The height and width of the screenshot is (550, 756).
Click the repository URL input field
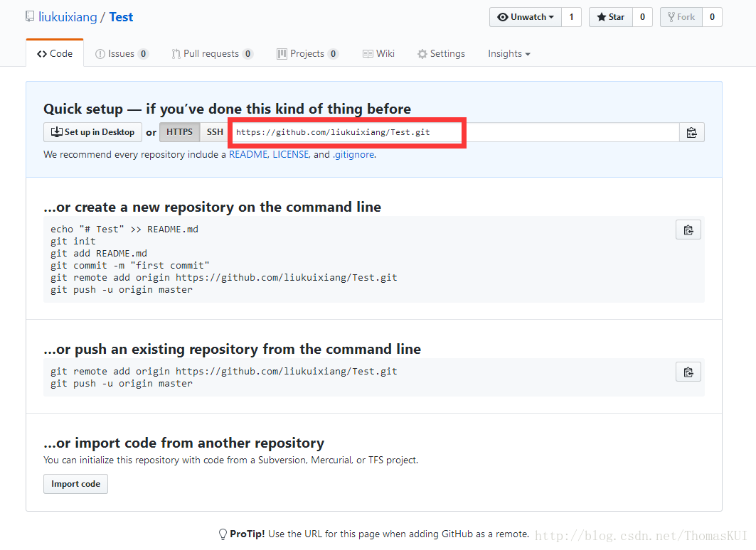(454, 132)
